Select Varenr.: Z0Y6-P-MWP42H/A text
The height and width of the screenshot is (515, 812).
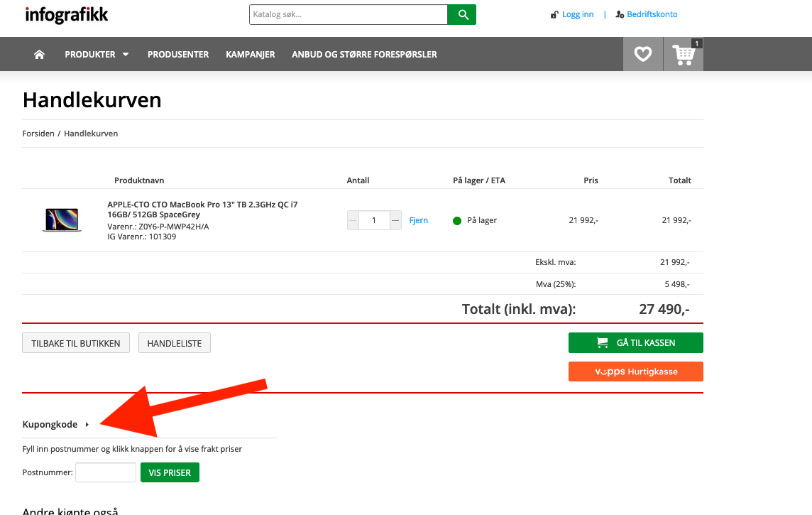tap(158, 227)
